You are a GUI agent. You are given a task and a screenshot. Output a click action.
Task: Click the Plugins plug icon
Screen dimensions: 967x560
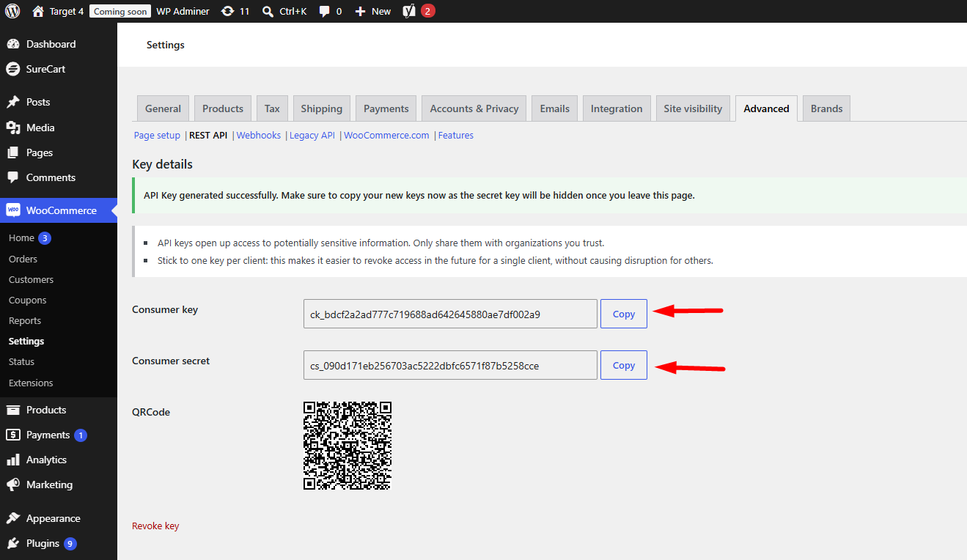(x=13, y=543)
